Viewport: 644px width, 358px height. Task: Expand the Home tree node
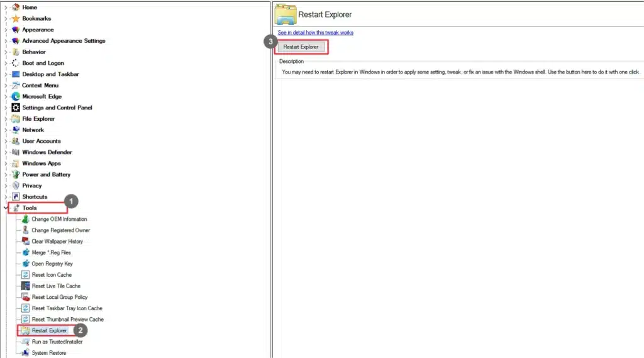pyautogui.click(x=5, y=8)
